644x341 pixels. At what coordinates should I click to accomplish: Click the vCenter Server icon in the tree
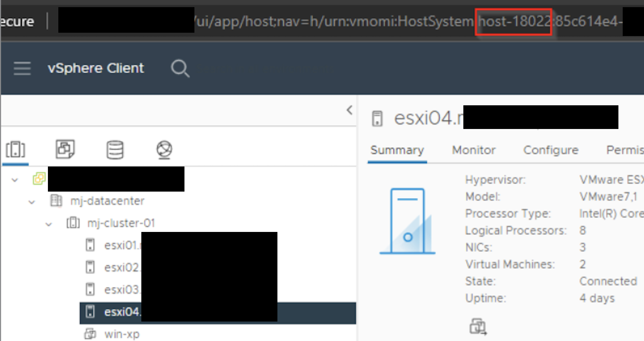click(39, 179)
